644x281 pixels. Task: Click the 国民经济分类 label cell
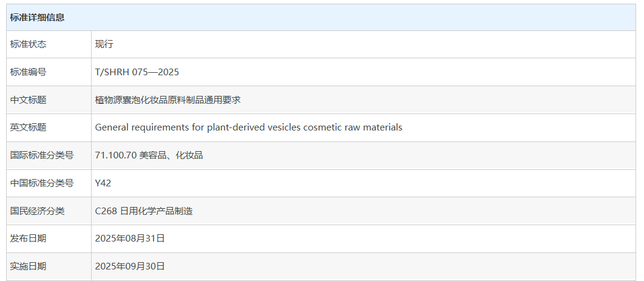point(38,211)
